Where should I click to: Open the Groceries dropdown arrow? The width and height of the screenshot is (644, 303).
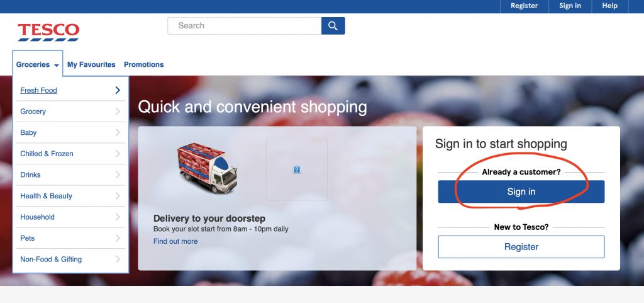pos(56,65)
